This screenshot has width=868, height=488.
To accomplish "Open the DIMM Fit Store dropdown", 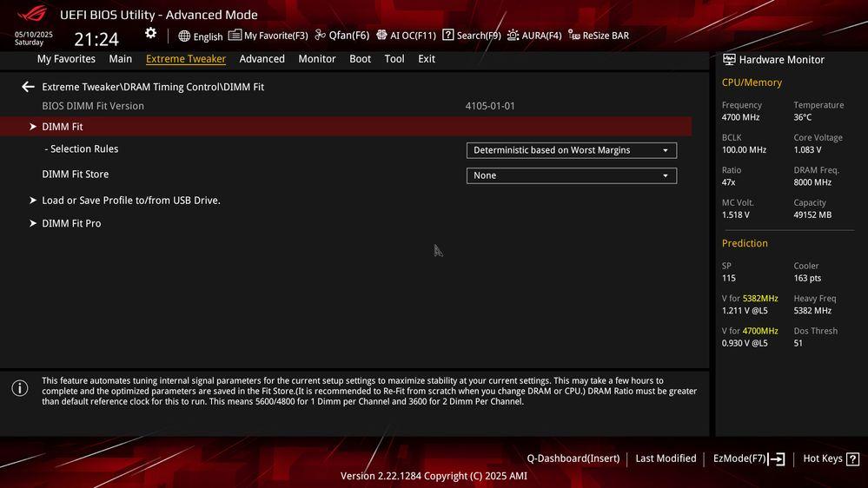I will 572,176.
